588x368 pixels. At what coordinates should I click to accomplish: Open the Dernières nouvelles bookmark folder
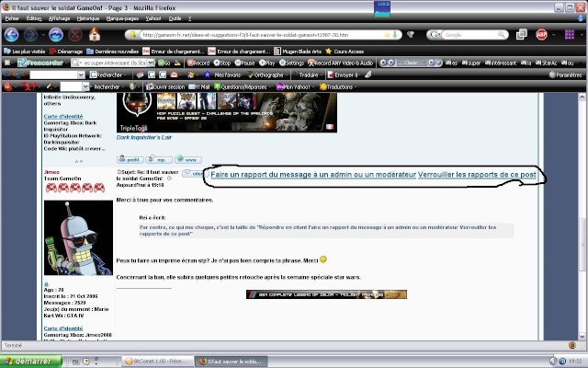(x=113, y=52)
